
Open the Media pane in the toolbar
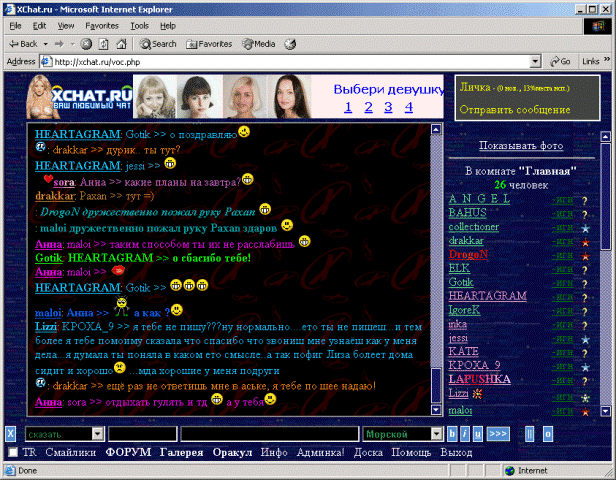click(258, 44)
